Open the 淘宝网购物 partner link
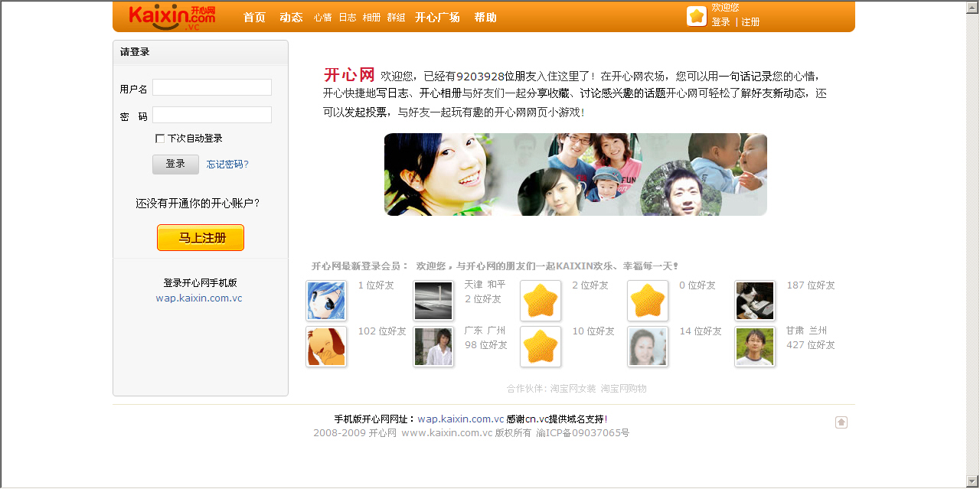 tap(624, 389)
